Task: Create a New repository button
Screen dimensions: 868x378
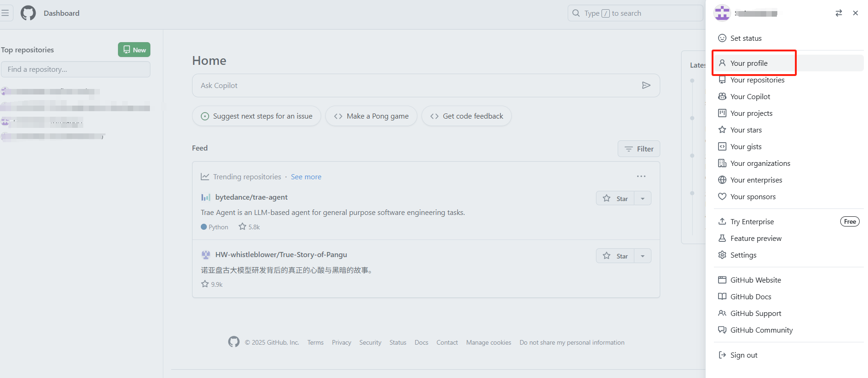Action: click(x=134, y=50)
